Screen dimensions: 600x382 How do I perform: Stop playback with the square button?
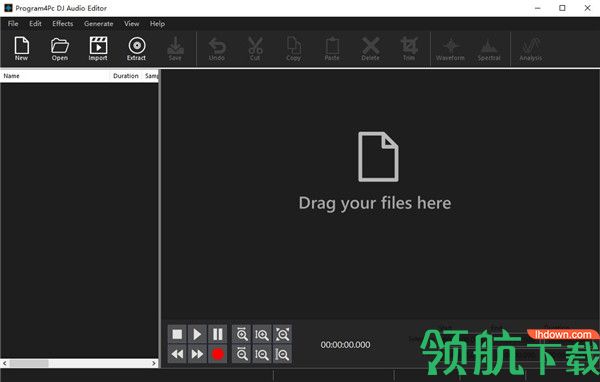coord(177,334)
